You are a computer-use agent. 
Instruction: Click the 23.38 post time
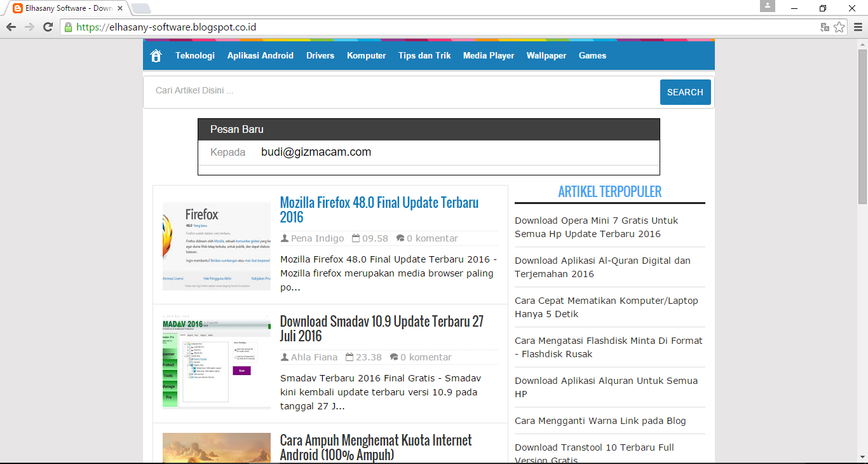point(369,357)
